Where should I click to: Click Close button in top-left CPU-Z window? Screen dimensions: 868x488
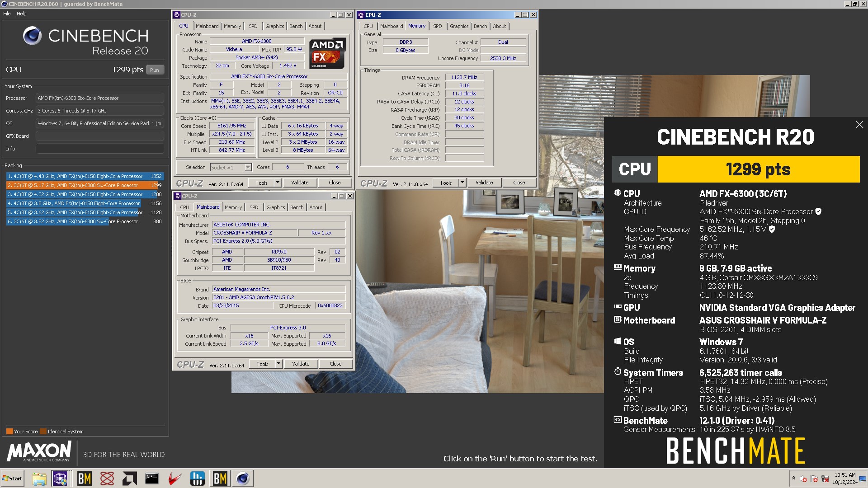coord(335,183)
